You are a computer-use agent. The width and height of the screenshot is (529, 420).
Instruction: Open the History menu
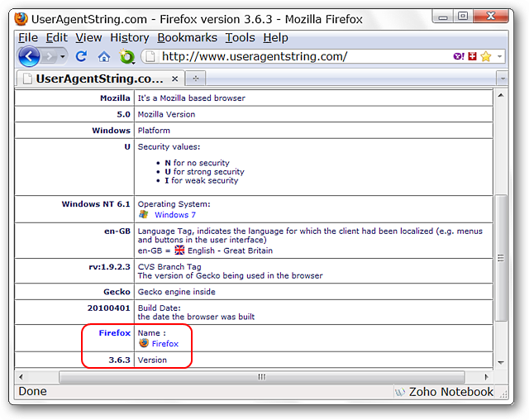point(129,37)
